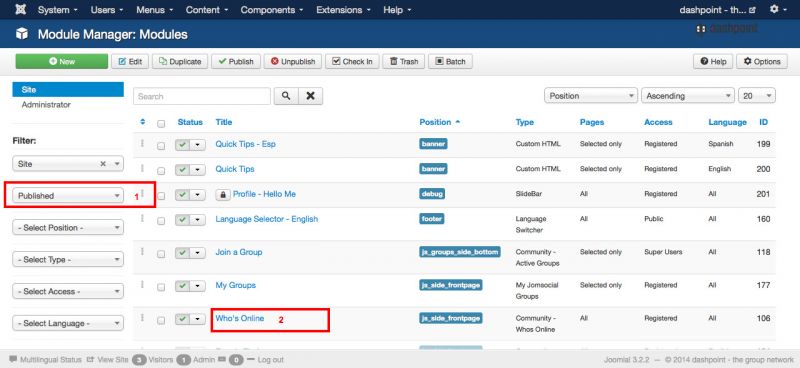Click Log out in the status bar

point(270,360)
